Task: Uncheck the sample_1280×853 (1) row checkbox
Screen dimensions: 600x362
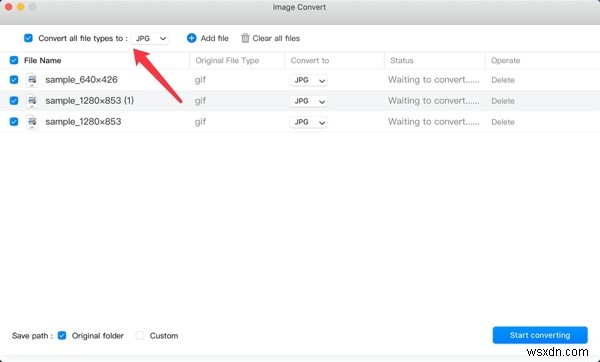Action: (14, 101)
